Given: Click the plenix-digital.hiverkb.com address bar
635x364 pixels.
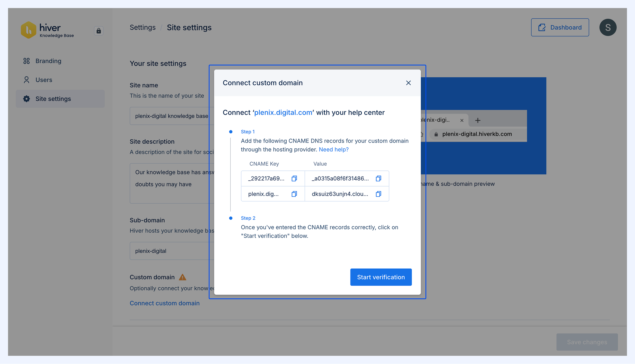Looking at the screenshot, I should coord(478,134).
